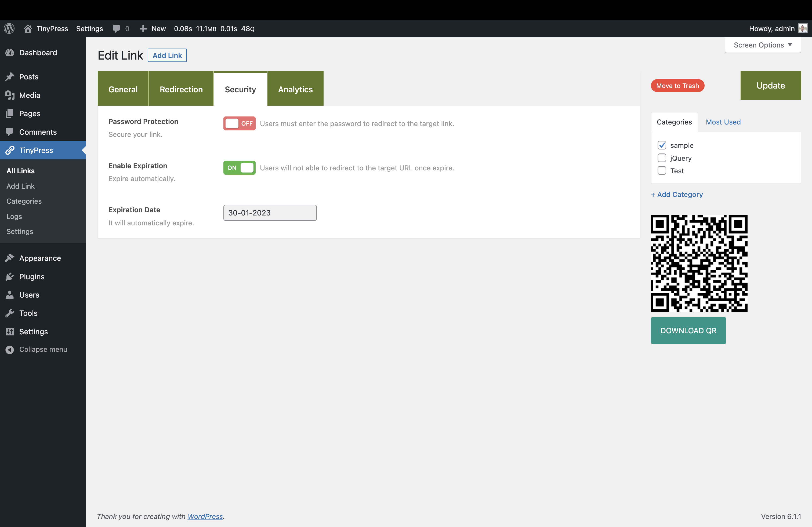The image size is (812, 527).
Task: Open the comments bubble icon in admin bar
Action: [x=116, y=29]
